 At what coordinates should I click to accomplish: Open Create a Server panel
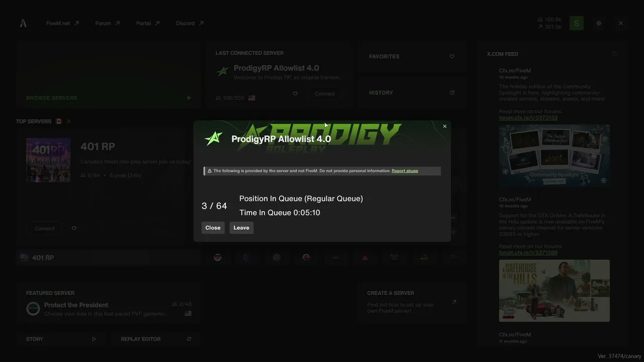[412, 302]
